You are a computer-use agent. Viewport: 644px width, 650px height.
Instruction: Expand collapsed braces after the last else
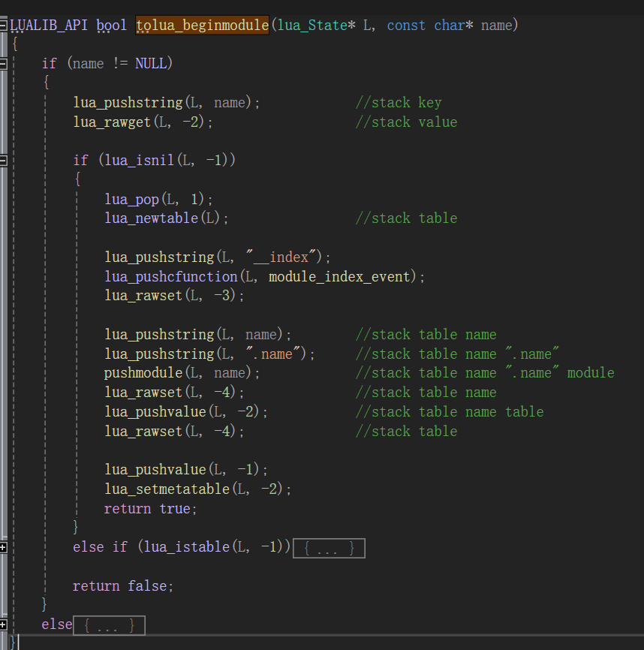click(109, 625)
